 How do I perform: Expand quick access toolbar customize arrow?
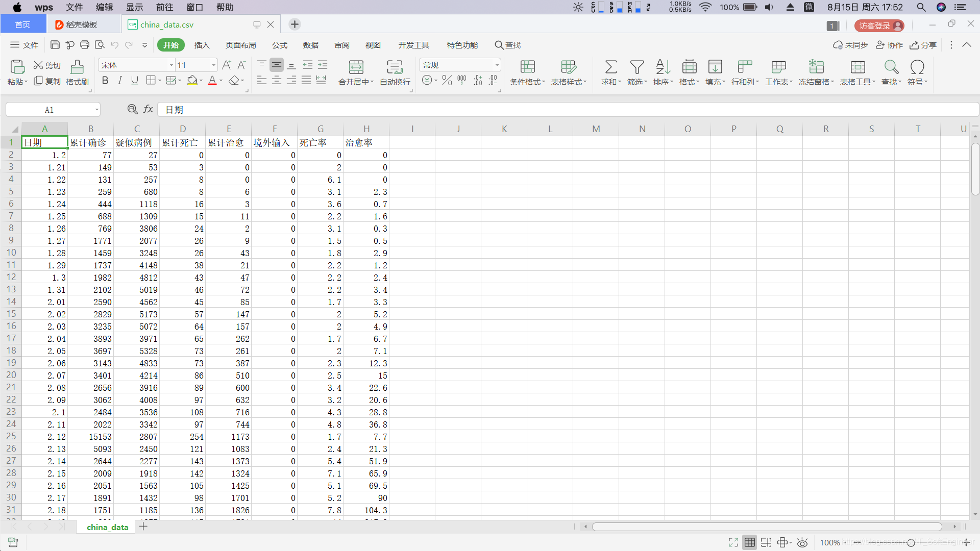click(x=144, y=45)
